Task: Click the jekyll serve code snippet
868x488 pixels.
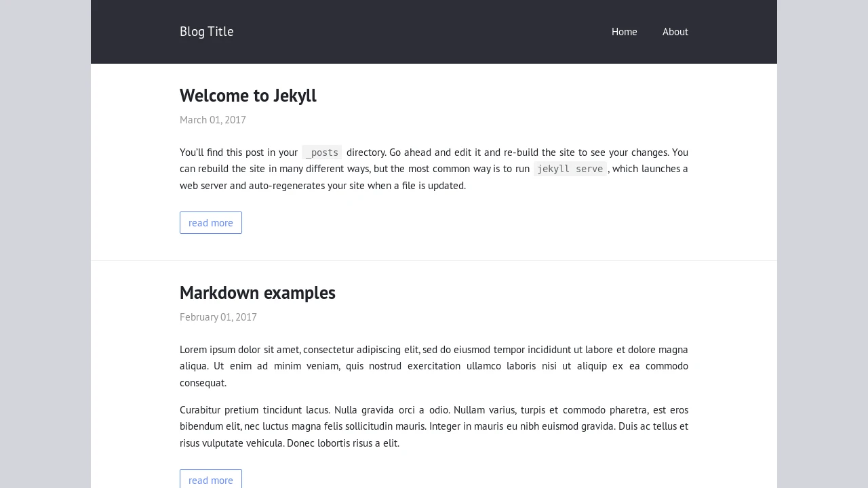Action: tap(570, 169)
